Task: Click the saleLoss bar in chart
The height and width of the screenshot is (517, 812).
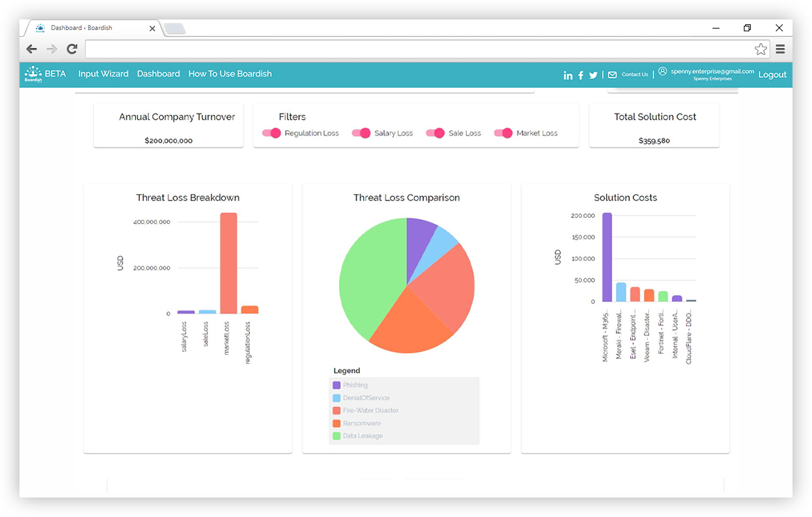Action: tap(207, 312)
